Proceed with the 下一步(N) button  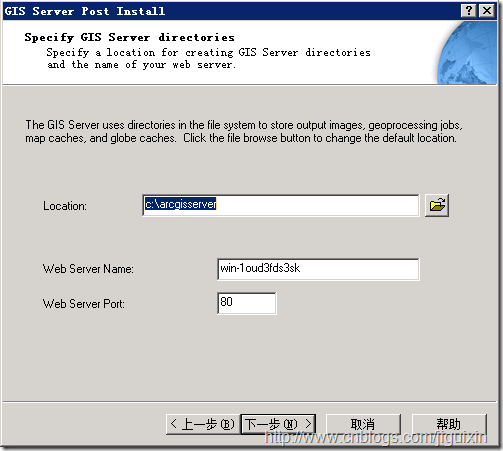click(278, 424)
